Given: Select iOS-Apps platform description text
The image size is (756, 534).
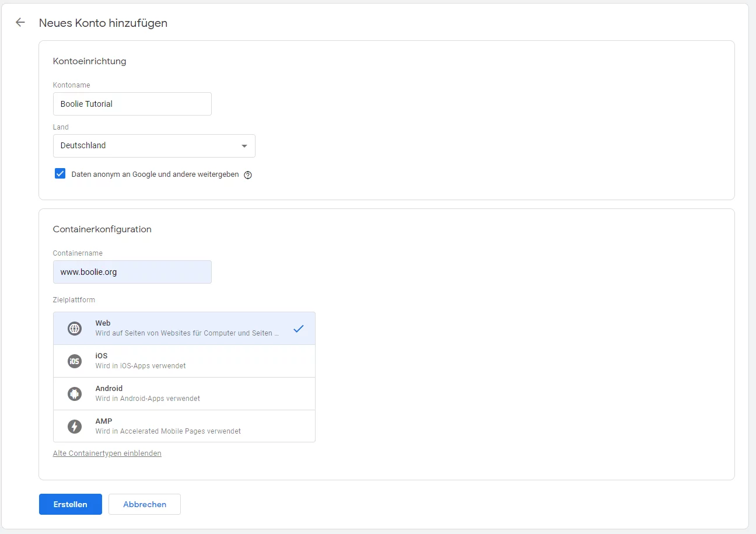Looking at the screenshot, I should pos(141,366).
